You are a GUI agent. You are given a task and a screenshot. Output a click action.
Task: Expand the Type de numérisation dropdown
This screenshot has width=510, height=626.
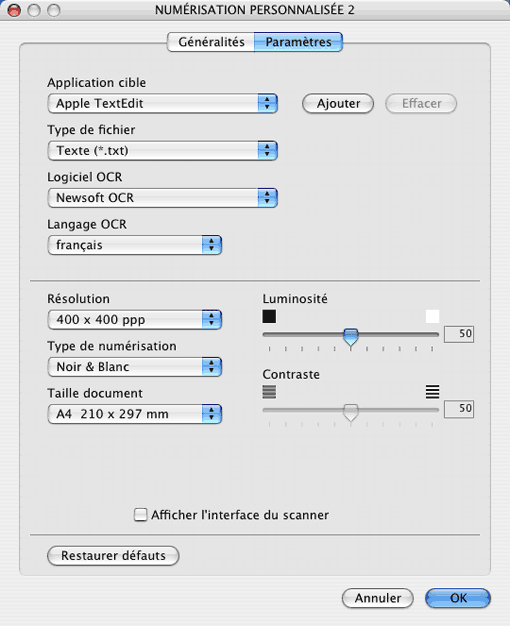coord(135,366)
